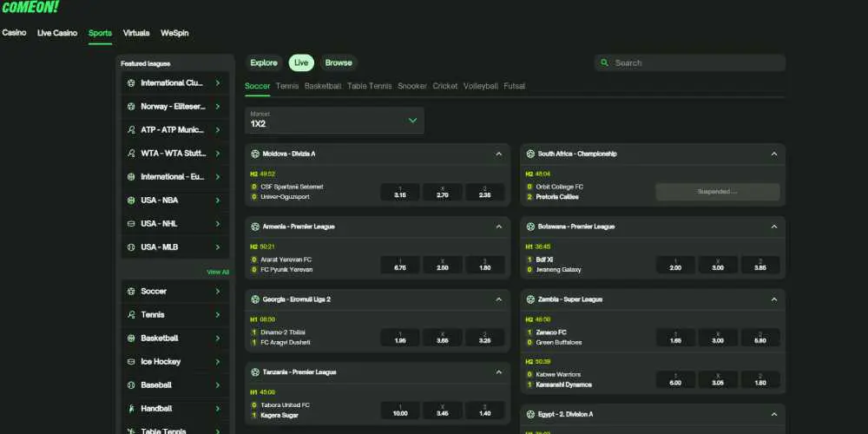Click the Search input field
Viewport: 868px width, 434px height.
(x=694, y=63)
